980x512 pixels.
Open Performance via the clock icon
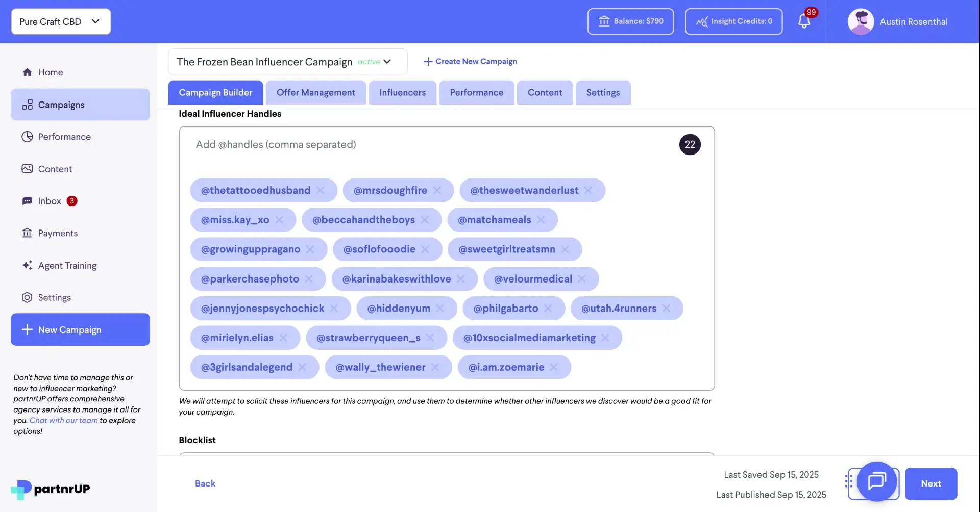click(27, 137)
